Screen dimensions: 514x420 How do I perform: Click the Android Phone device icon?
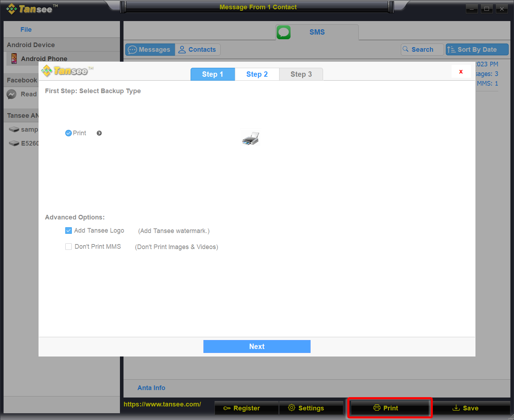tap(14, 59)
